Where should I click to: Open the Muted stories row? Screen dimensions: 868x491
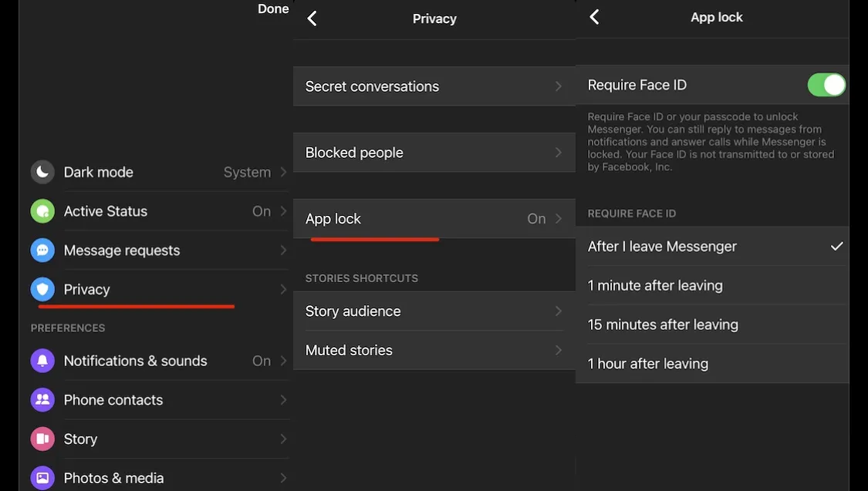(434, 351)
